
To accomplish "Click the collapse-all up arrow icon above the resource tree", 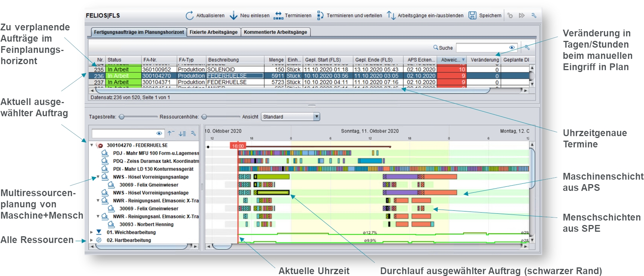I will point(171,133).
